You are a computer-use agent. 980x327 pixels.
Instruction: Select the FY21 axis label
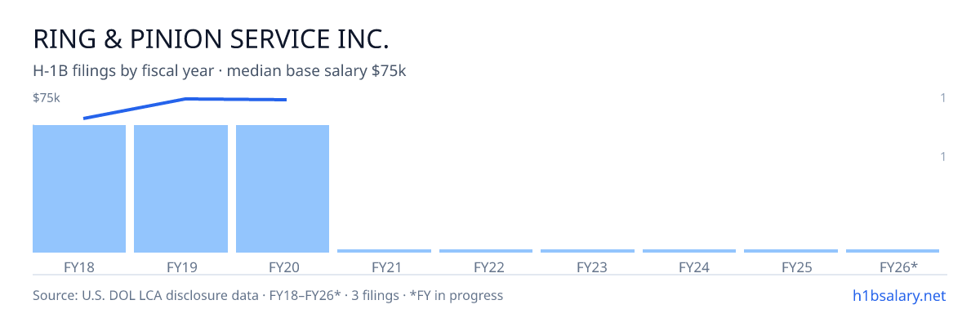point(386,267)
